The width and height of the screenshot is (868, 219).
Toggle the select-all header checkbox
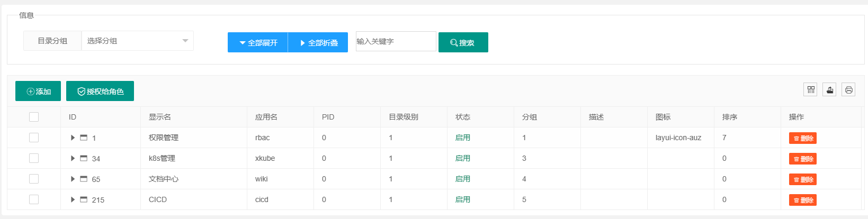coord(34,117)
